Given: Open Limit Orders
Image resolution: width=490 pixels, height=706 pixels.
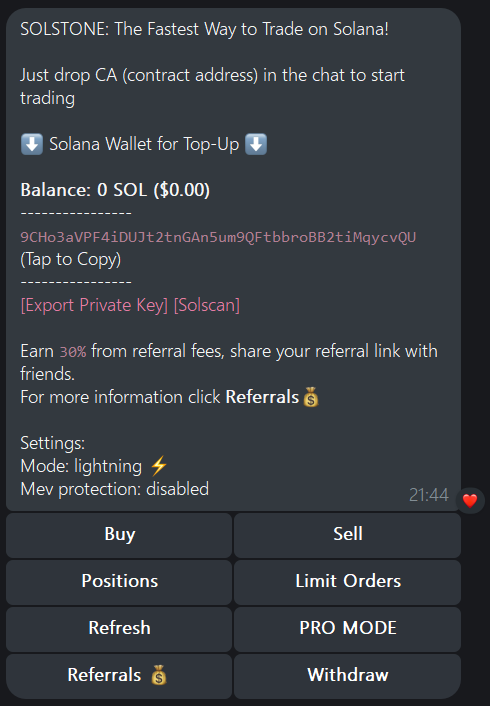Looking at the screenshot, I should [347, 582].
